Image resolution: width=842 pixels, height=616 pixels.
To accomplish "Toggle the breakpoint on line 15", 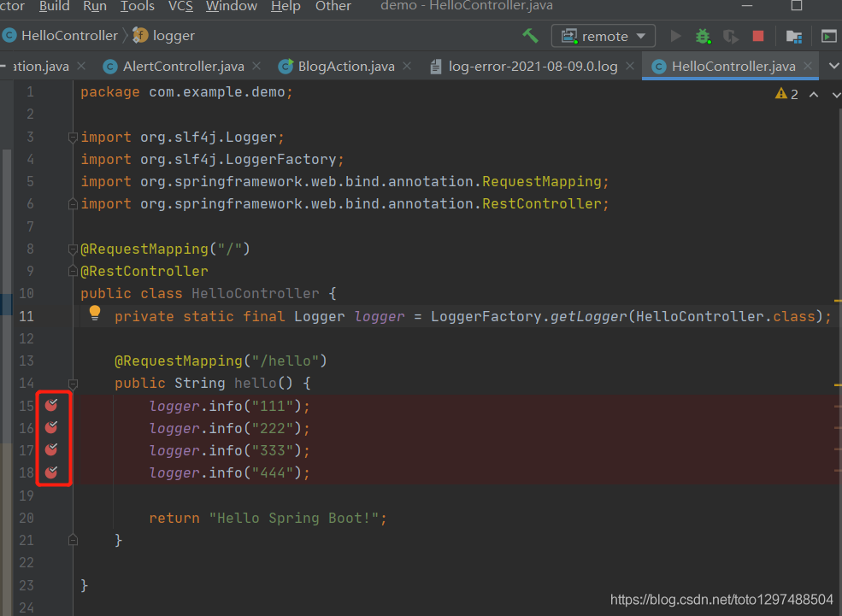I will pyautogui.click(x=51, y=405).
